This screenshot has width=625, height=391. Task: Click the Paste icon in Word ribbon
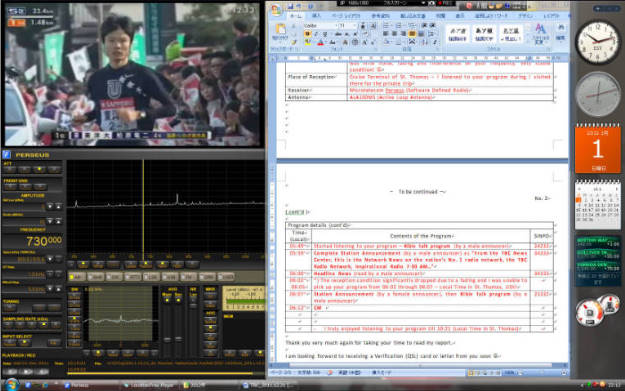tap(280, 30)
